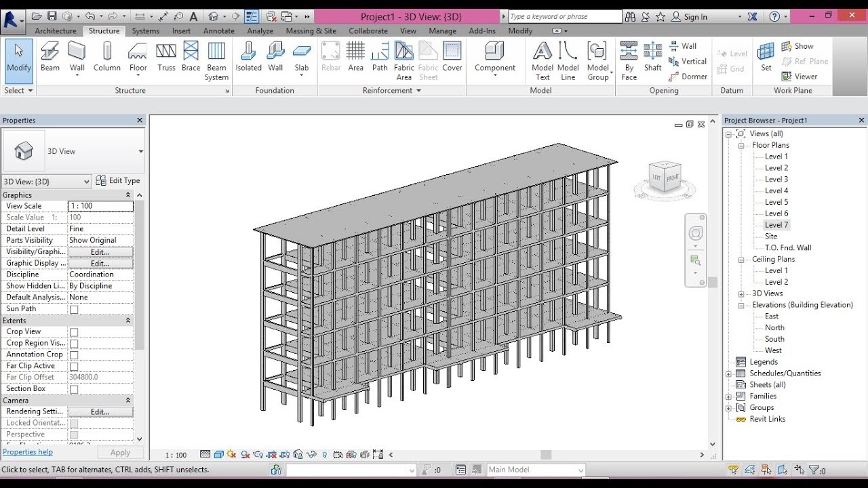Viewport: 868px width, 488px height.
Task: Select the Beam tool
Action: [50, 56]
